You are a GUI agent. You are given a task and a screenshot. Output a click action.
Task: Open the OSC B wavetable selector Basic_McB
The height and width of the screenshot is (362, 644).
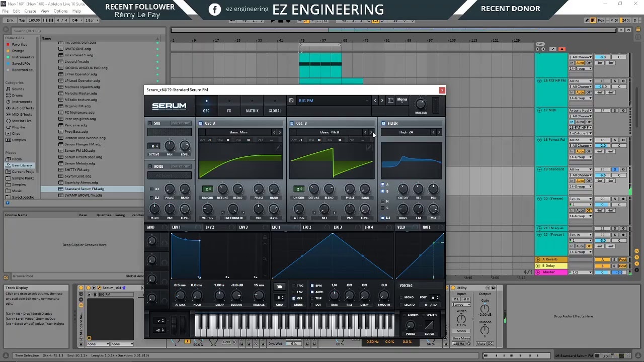[x=330, y=132]
